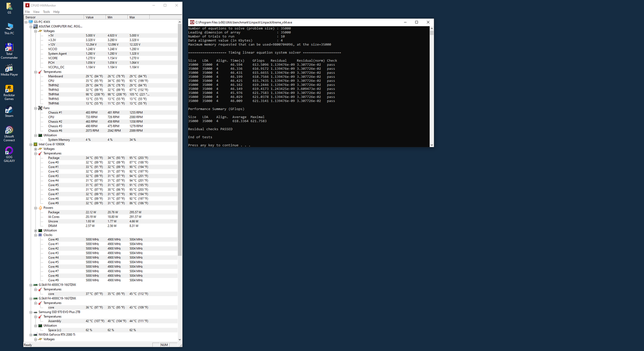Open the Tools menu in HWMonitor

[x=46, y=12]
